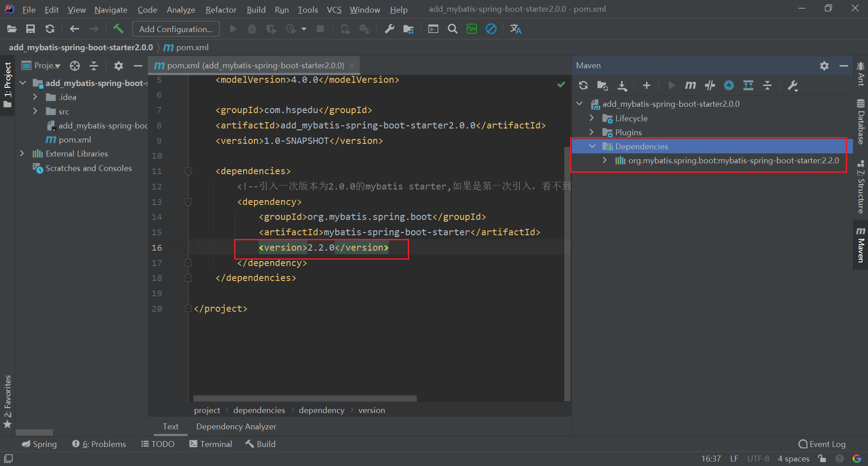The width and height of the screenshot is (868, 466).
Task: Click the Translate icon in toolbar
Action: [x=515, y=29]
